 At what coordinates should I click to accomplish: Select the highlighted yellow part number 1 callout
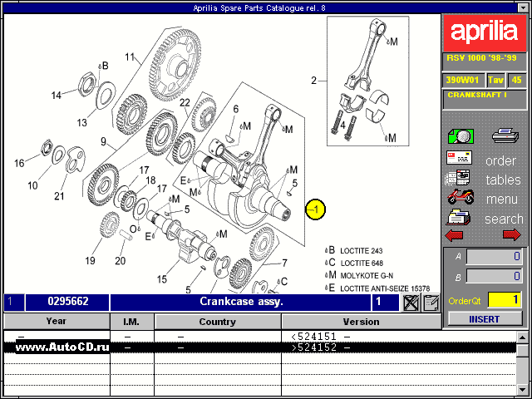(x=316, y=209)
